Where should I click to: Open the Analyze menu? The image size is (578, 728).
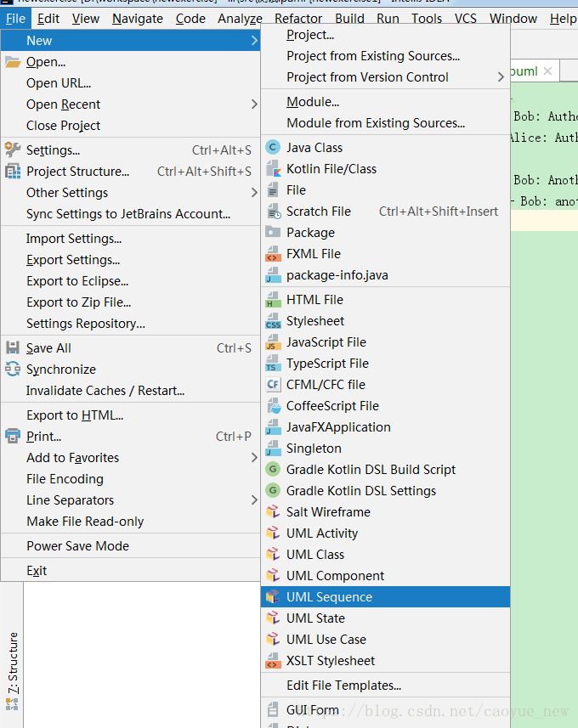240,19
